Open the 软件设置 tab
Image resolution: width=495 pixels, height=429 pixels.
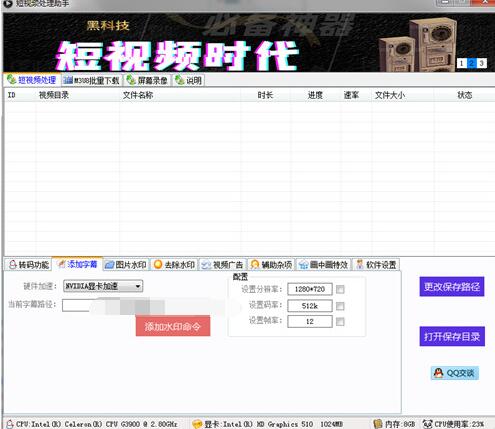pos(376,265)
